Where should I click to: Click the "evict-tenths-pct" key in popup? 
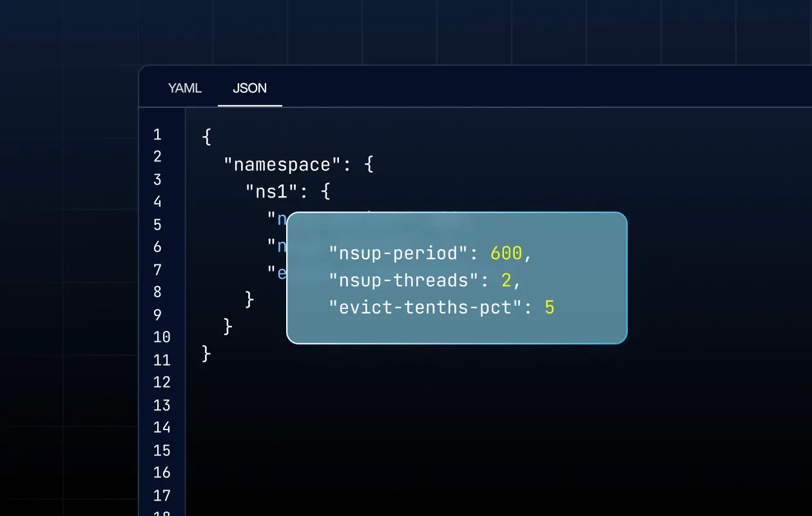tap(425, 308)
